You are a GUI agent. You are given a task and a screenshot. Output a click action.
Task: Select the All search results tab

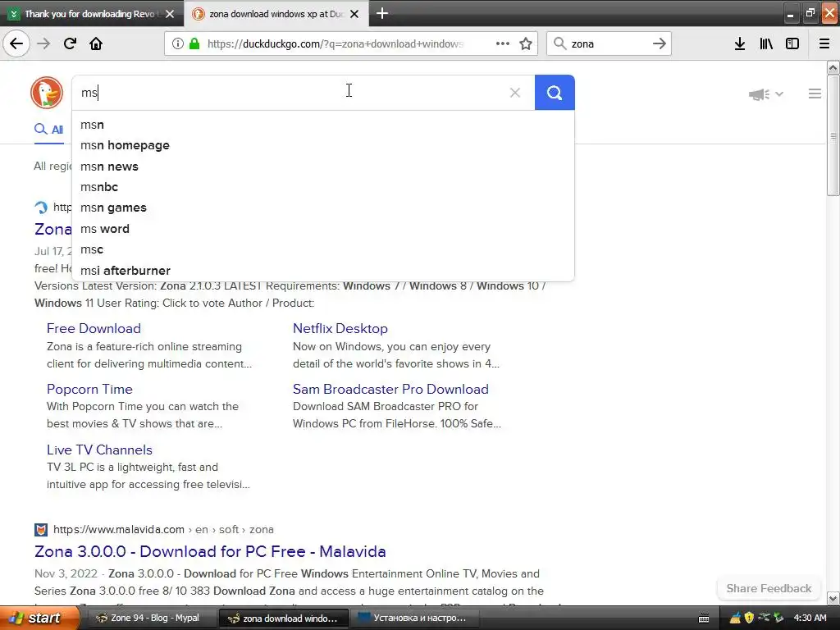pyautogui.click(x=48, y=130)
